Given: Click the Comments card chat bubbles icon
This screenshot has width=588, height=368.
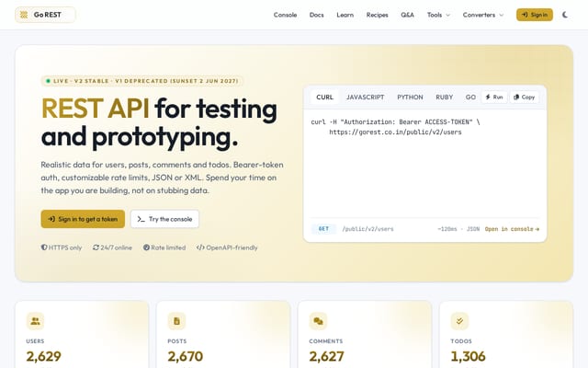Looking at the screenshot, I should [318, 321].
